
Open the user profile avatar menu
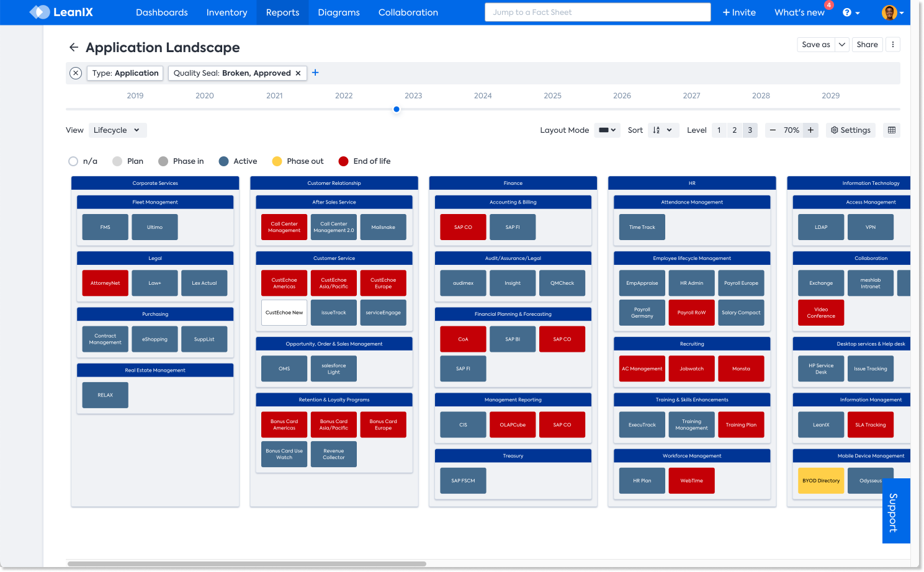(892, 12)
